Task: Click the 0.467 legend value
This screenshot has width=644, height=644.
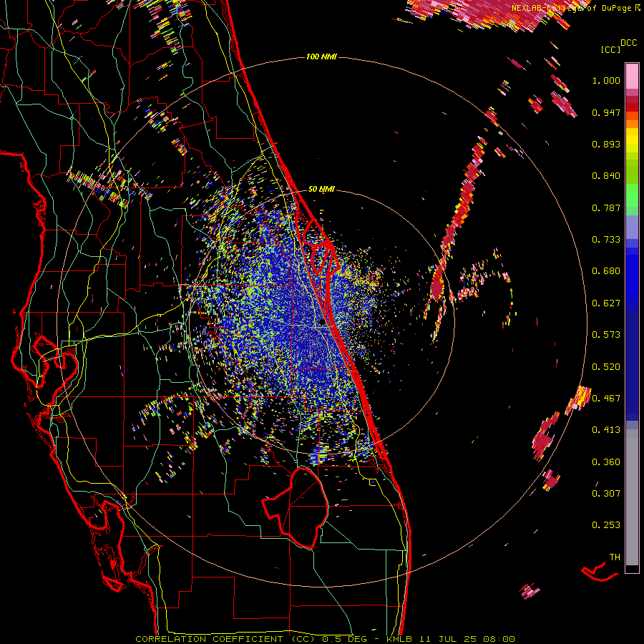Action: pyautogui.click(x=606, y=399)
